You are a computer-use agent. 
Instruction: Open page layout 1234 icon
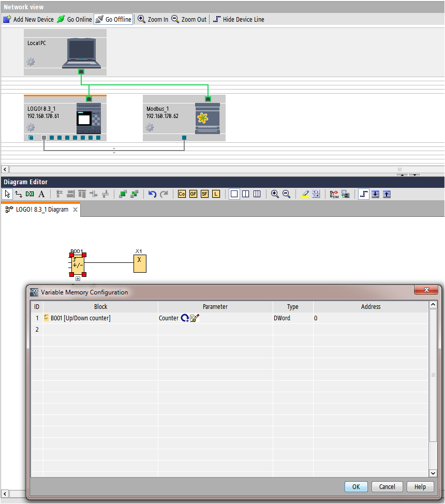[316, 194]
